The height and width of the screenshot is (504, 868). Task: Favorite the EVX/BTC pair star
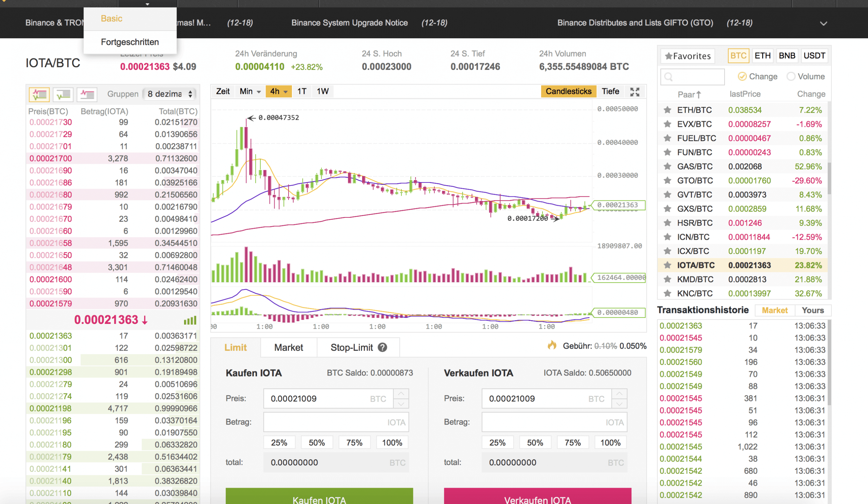[x=667, y=124]
